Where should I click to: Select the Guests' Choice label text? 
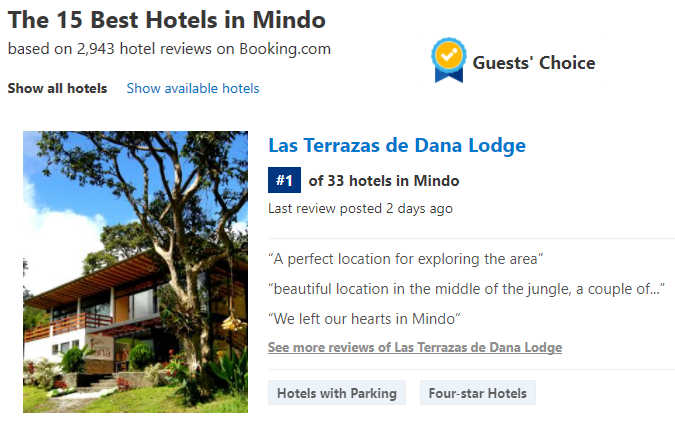534,63
